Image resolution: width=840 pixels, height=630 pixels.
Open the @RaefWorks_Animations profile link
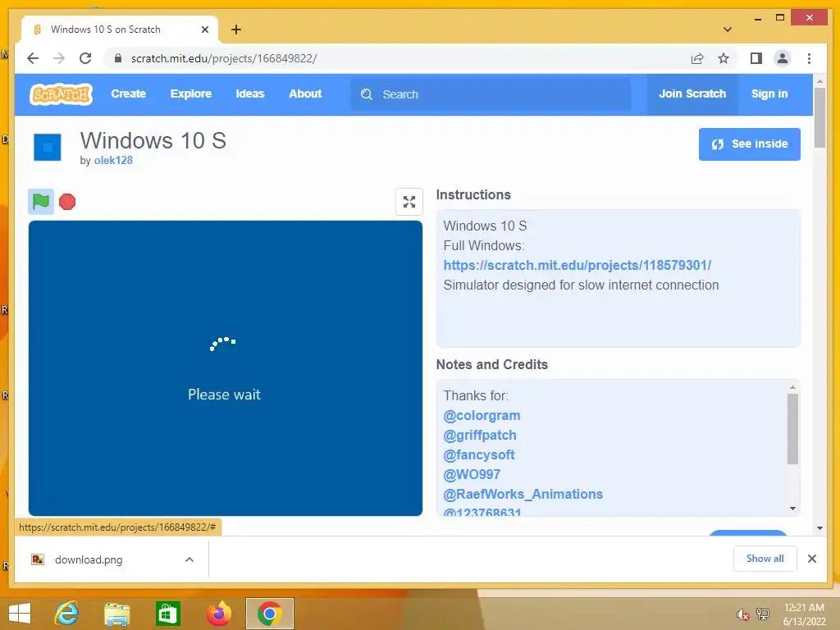pos(523,494)
